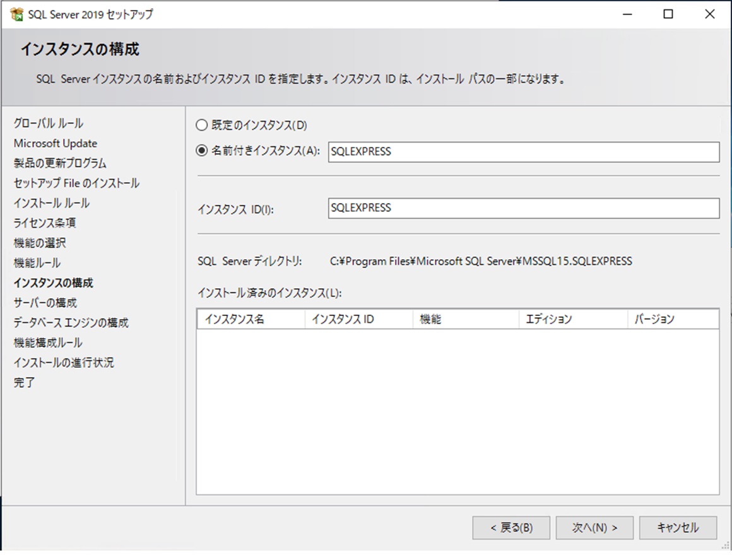This screenshot has height=560, width=732.
Task: Select グローバル ルール in the sidebar
Action: [49, 124]
